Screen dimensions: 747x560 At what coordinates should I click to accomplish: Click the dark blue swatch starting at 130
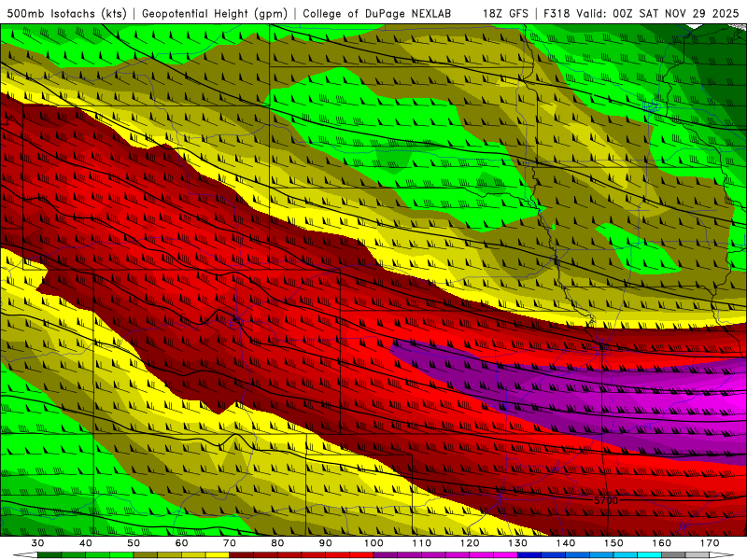pyautogui.click(x=529, y=555)
